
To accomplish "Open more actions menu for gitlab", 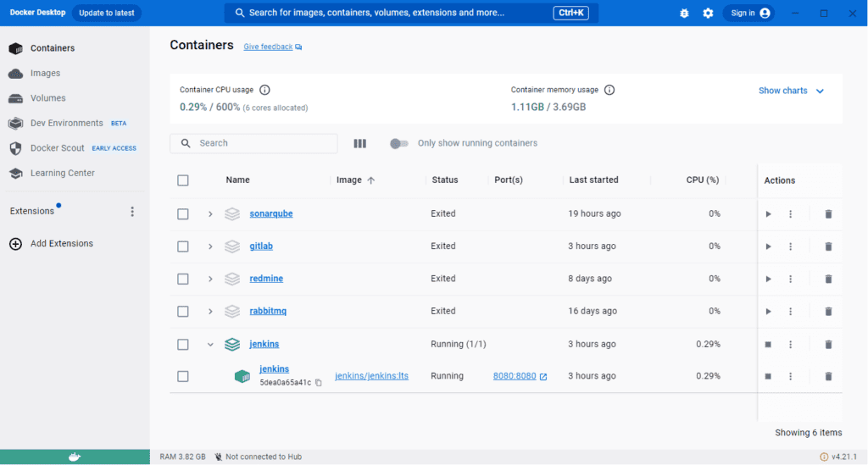I will tap(791, 246).
